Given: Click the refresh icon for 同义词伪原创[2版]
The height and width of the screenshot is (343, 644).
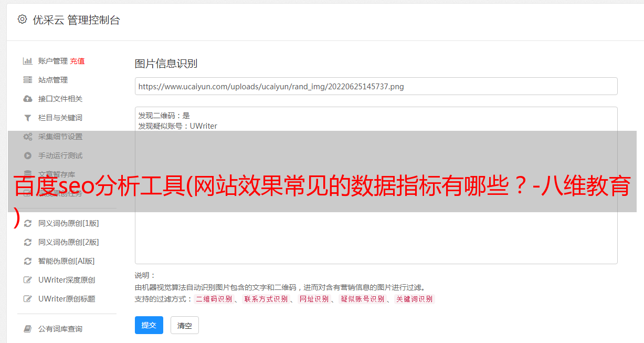Looking at the screenshot, I should (28, 242).
